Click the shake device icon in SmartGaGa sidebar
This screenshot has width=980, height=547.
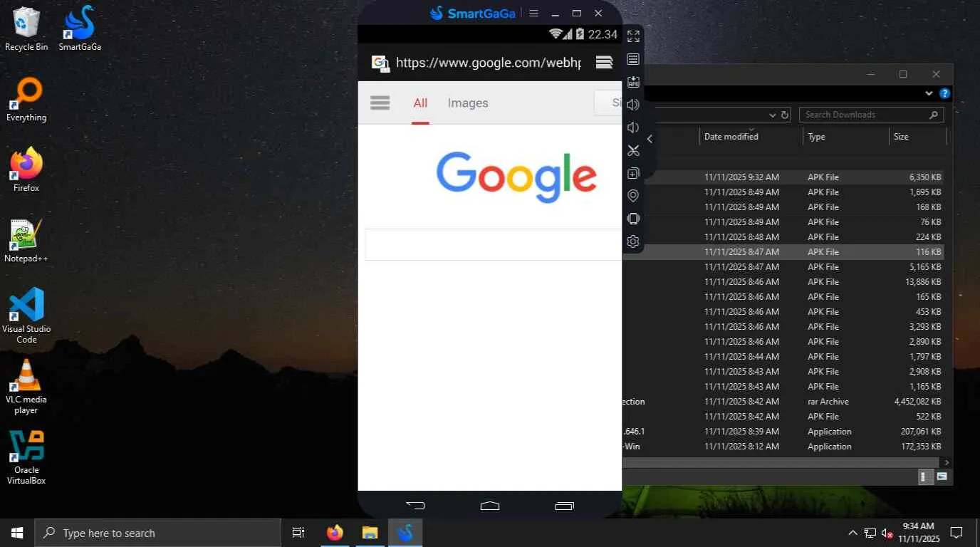pyautogui.click(x=633, y=219)
